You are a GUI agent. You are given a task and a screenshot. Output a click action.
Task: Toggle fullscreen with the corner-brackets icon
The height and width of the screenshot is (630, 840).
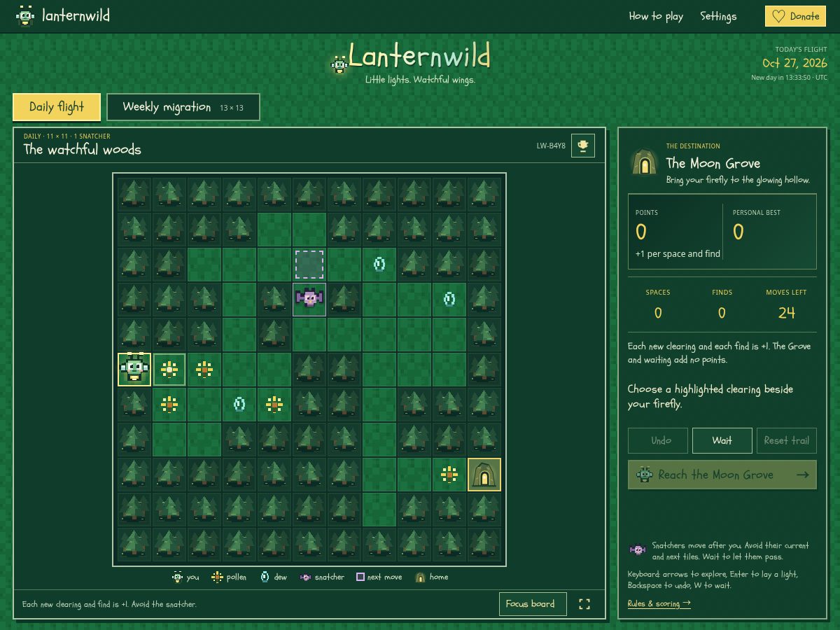584,604
